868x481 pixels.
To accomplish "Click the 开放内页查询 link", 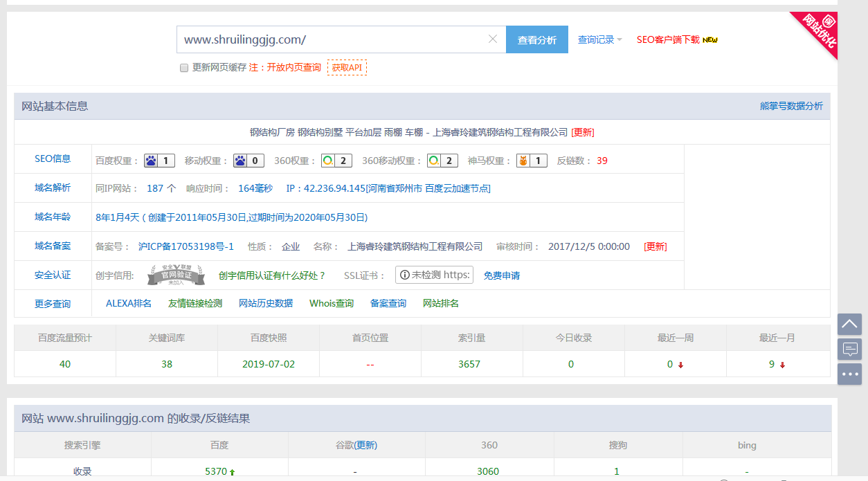I will 294,67.
